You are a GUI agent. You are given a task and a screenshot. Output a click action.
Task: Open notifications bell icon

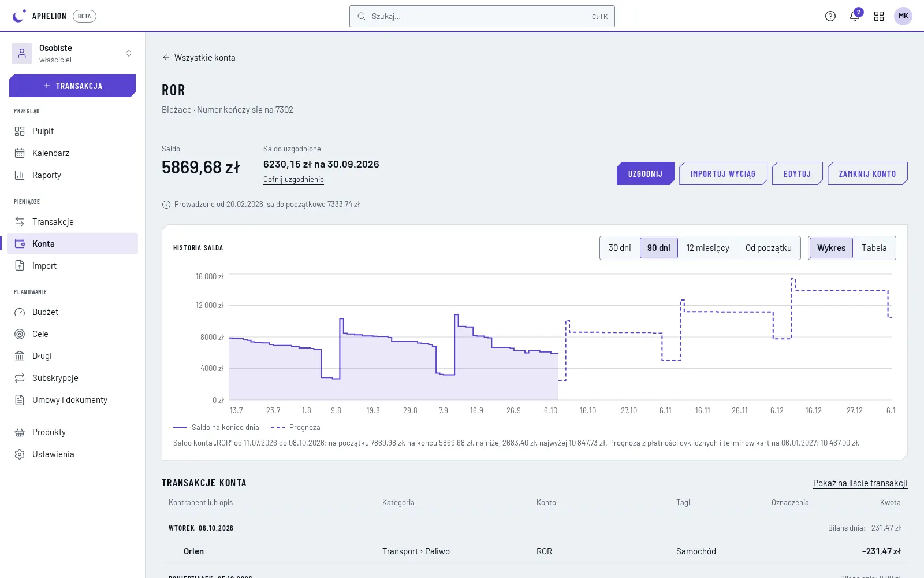[855, 16]
